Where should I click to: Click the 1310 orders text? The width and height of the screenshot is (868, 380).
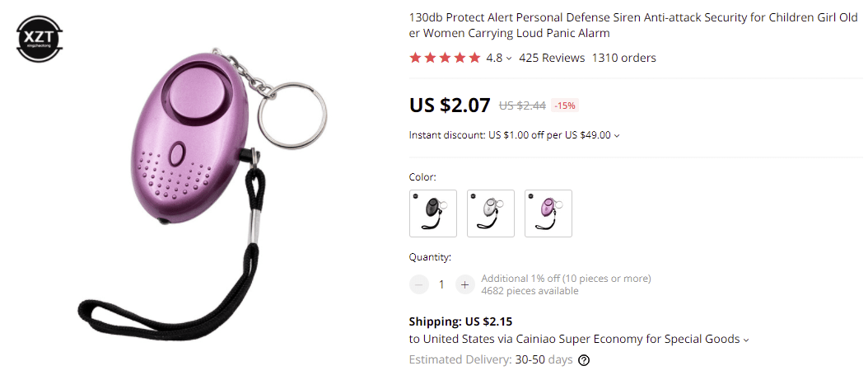pyautogui.click(x=623, y=58)
